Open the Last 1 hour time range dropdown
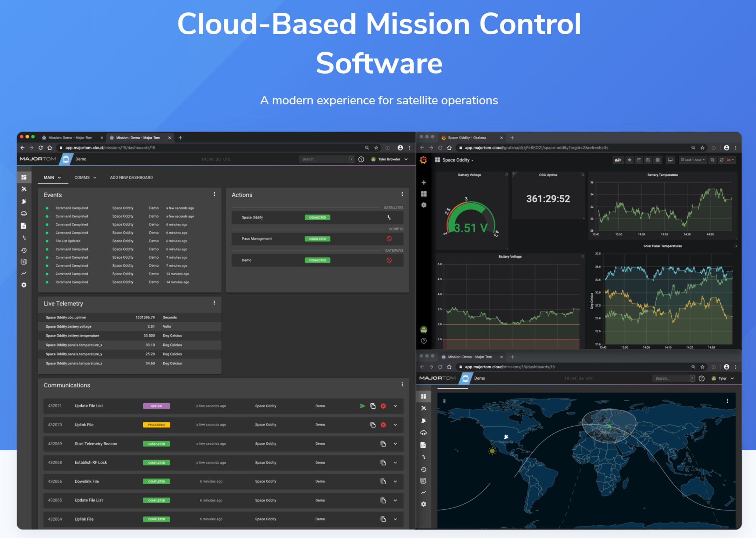Screen dimensions: 756x538 [693, 160]
